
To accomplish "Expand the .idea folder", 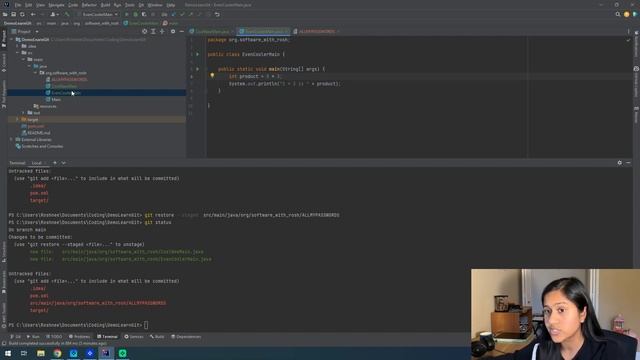I will (18, 46).
